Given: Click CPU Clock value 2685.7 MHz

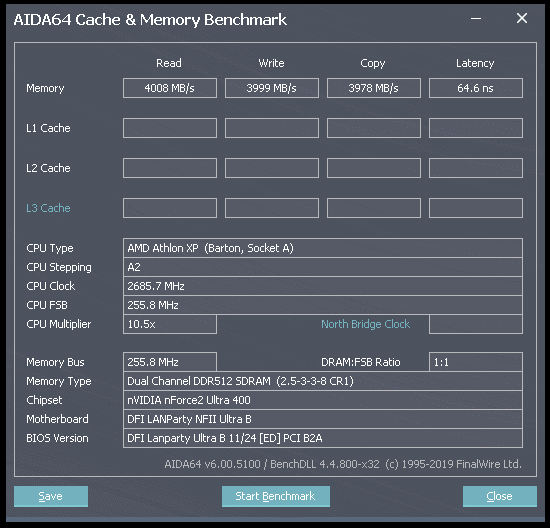Looking at the screenshot, I should point(323,286).
